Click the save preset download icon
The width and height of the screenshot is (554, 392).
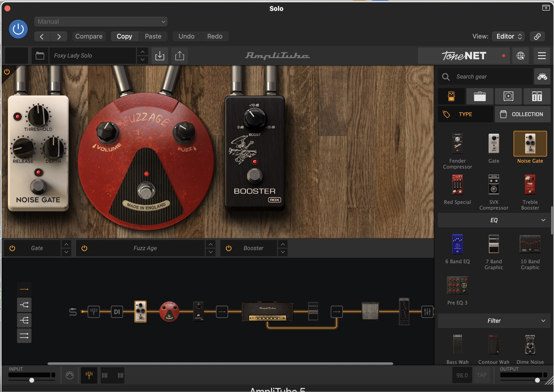pyautogui.click(x=160, y=56)
